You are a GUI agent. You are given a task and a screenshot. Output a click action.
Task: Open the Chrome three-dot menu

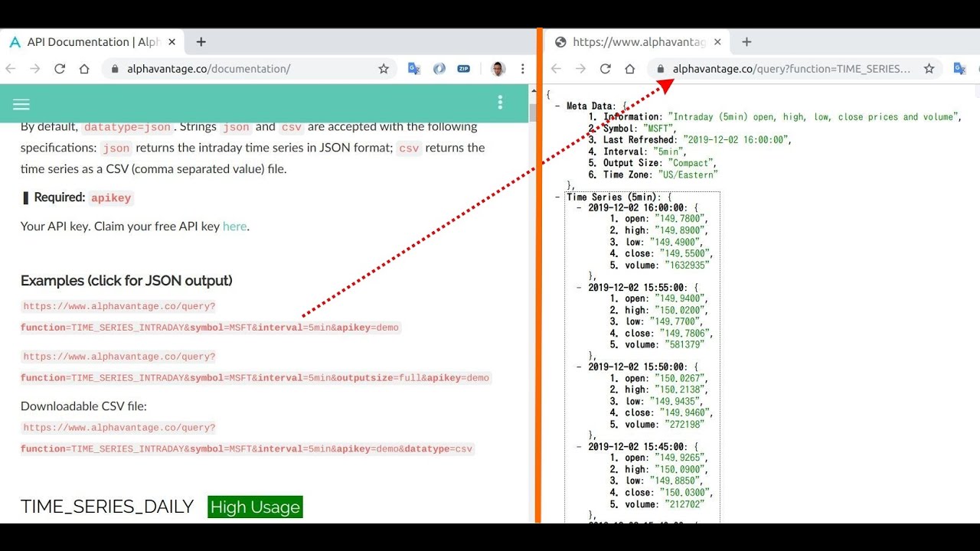[523, 68]
